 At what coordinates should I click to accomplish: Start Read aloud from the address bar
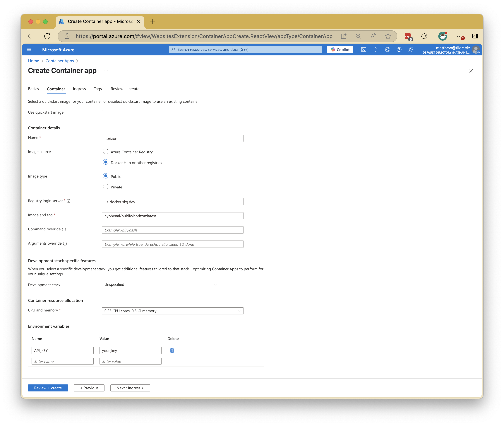pyautogui.click(x=373, y=36)
